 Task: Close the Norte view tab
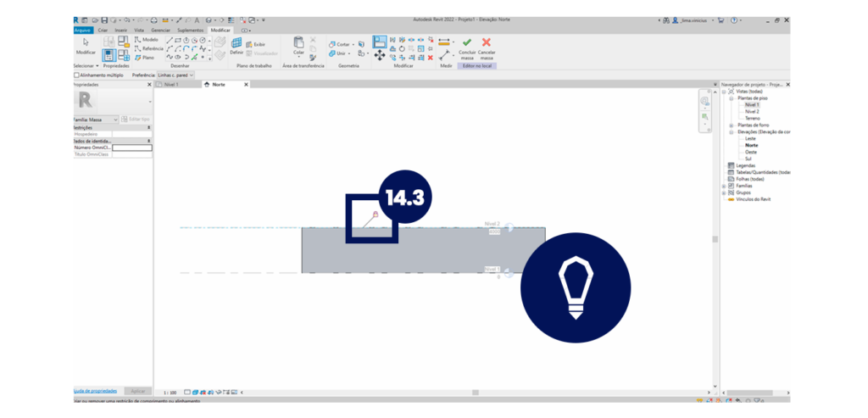pyautogui.click(x=246, y=85)
